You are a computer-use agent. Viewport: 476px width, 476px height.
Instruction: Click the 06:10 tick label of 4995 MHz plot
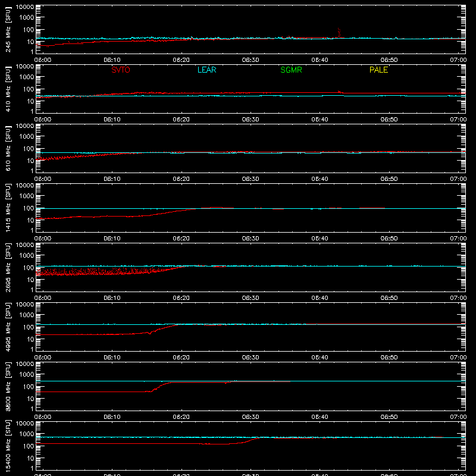112,358
